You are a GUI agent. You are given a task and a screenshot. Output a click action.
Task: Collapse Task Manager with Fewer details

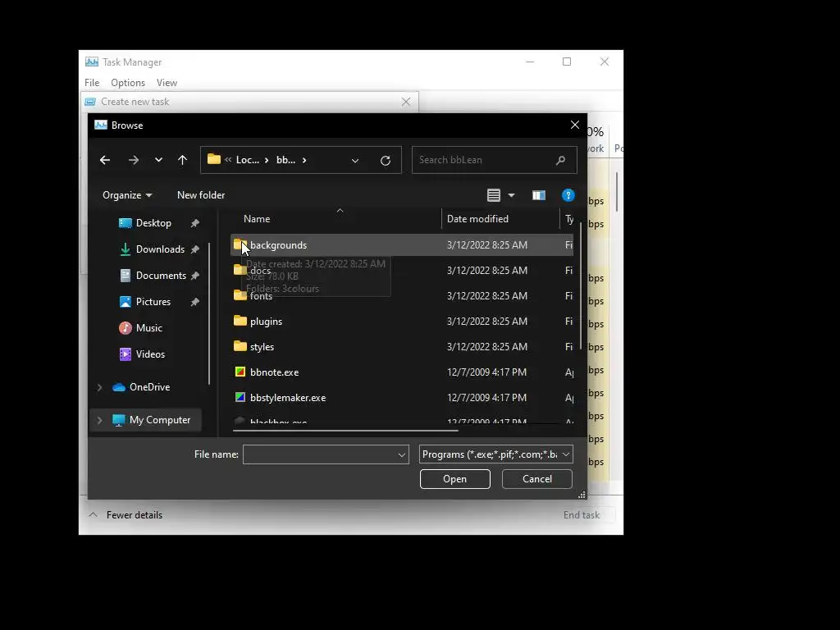coord(126,515)
